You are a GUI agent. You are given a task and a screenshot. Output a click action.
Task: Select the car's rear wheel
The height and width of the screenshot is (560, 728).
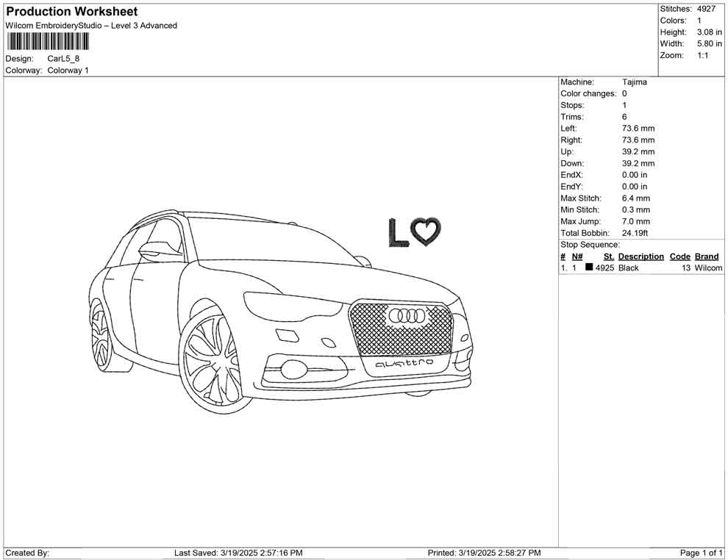99,337
